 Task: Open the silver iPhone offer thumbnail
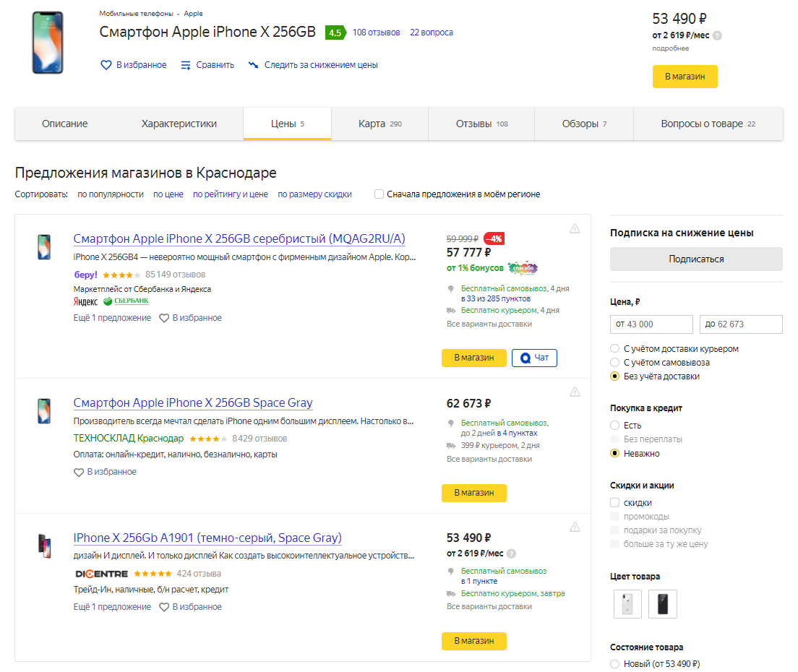(44, 246)
